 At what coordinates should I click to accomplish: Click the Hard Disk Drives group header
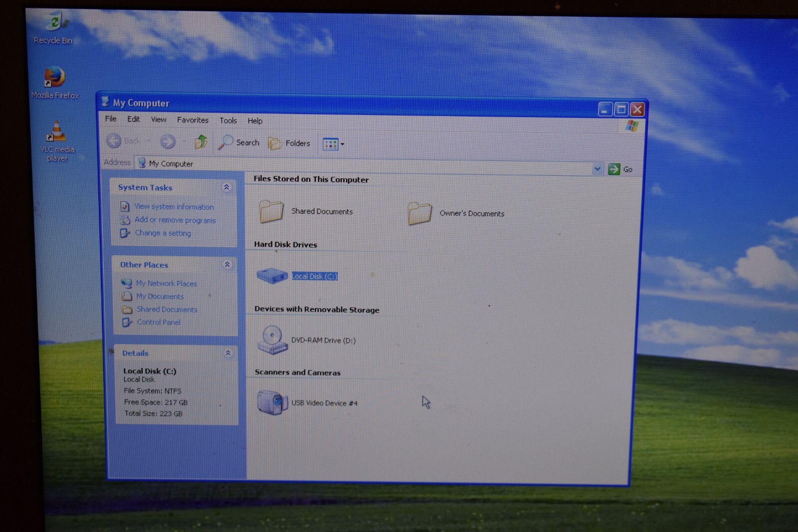[x=285, y=244]
